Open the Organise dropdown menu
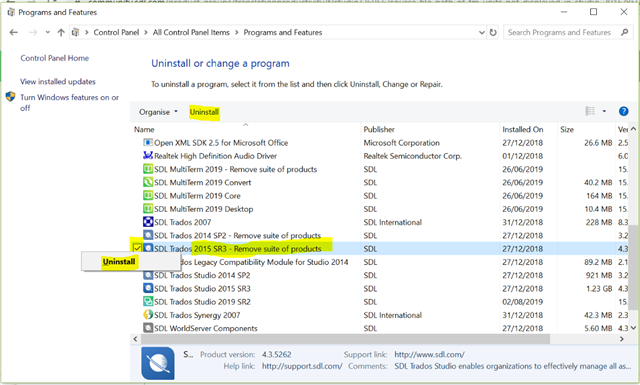The image size is (640, 385). pos(158,112)
